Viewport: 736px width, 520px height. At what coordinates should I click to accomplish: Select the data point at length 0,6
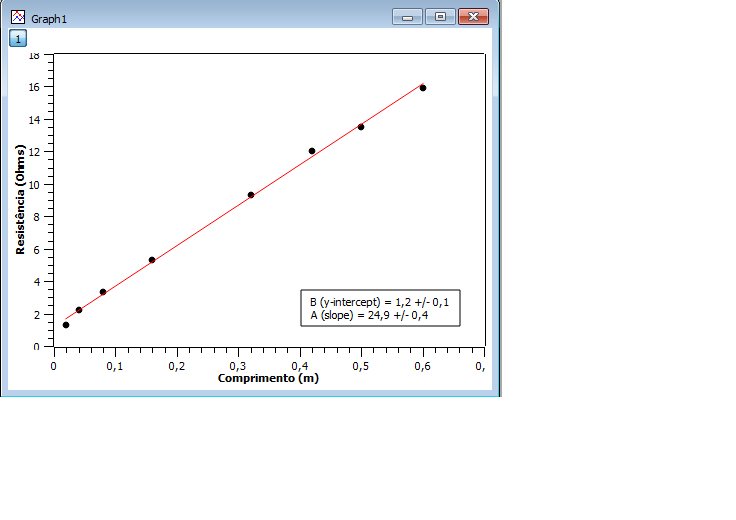[x=423, y=88]
